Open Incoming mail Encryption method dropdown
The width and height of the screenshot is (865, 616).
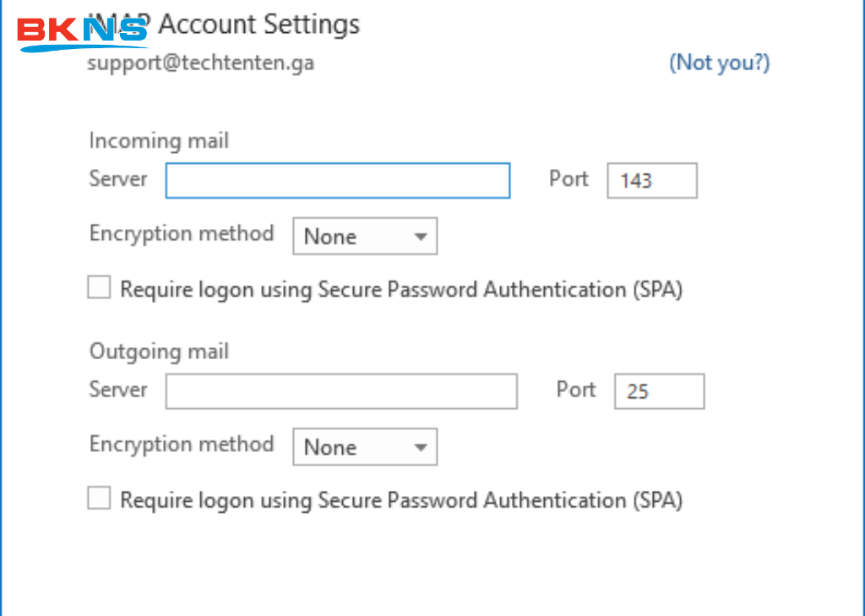point(364,237)
